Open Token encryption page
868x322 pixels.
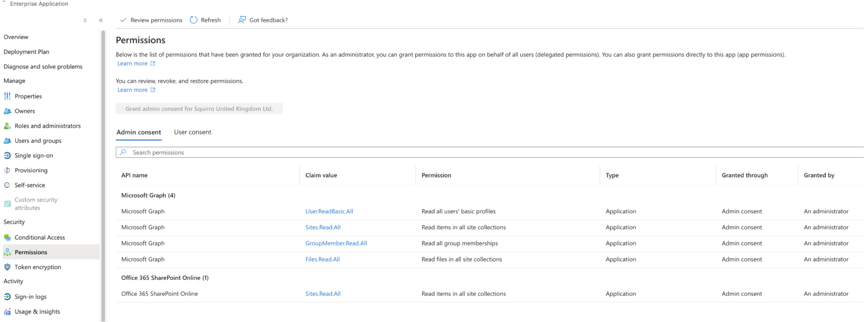coord(38,267)
